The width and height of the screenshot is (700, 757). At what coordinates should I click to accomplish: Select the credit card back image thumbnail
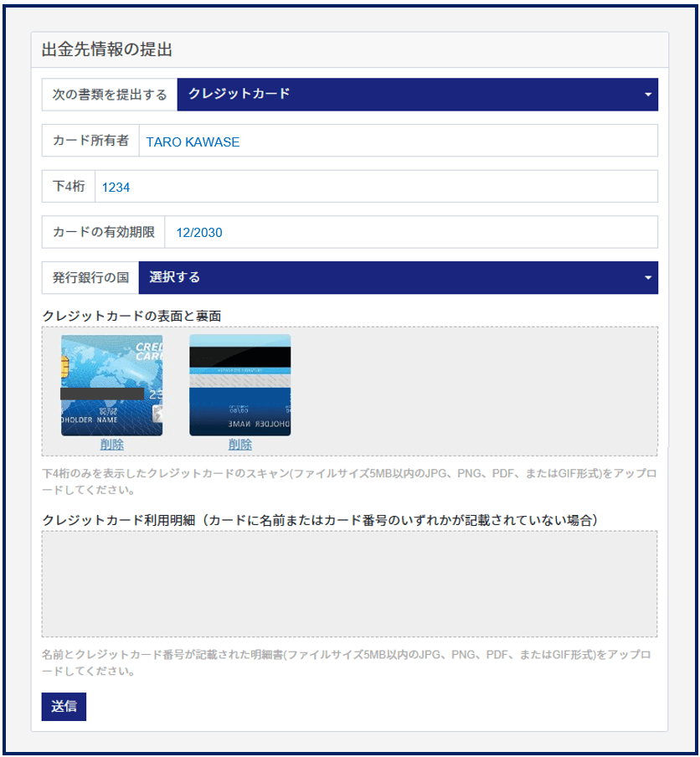(x=239, y=384)
